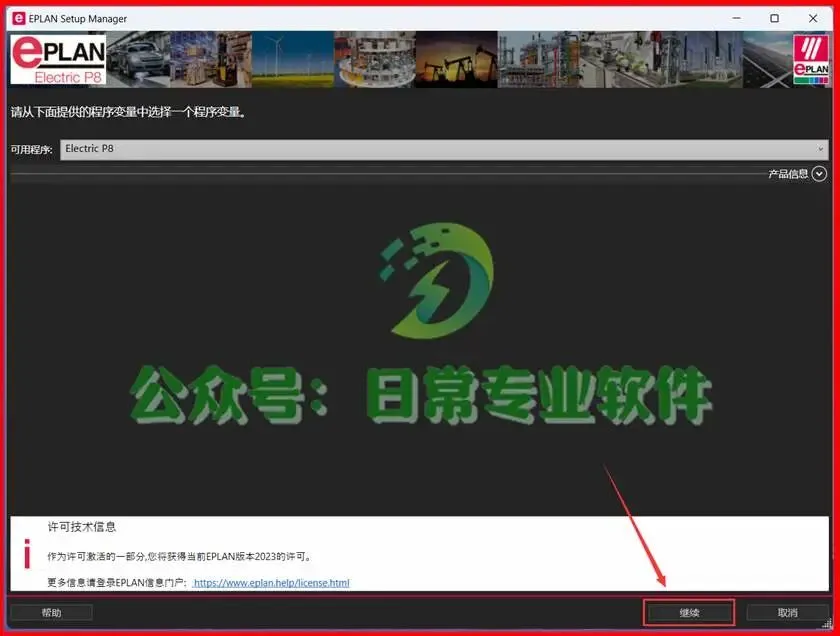Click the 可用程序 label
840x636 pixels.
32,149
